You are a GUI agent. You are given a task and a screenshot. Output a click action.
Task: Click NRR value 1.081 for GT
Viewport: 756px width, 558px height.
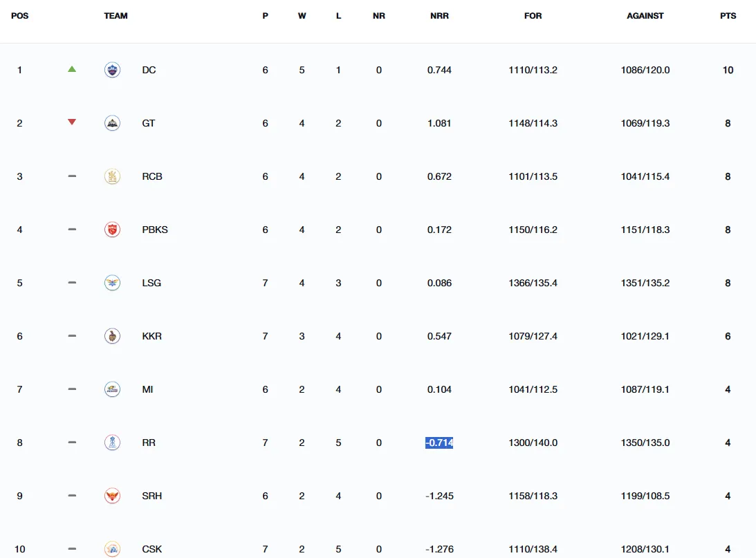(x=439, y=123)
